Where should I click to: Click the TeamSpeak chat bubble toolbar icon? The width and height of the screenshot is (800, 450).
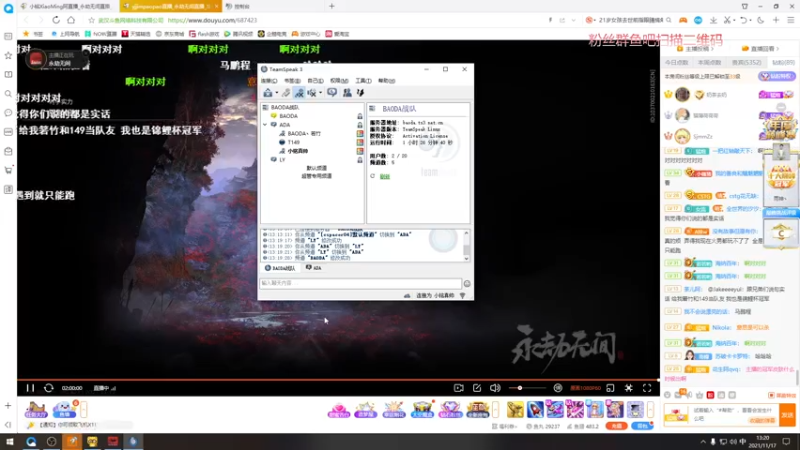pos(332,92)
